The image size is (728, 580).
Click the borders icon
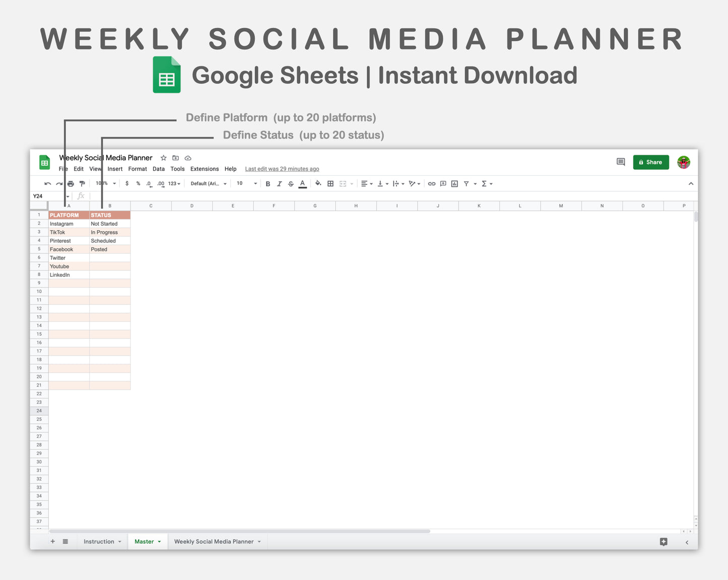coord(330,183)
